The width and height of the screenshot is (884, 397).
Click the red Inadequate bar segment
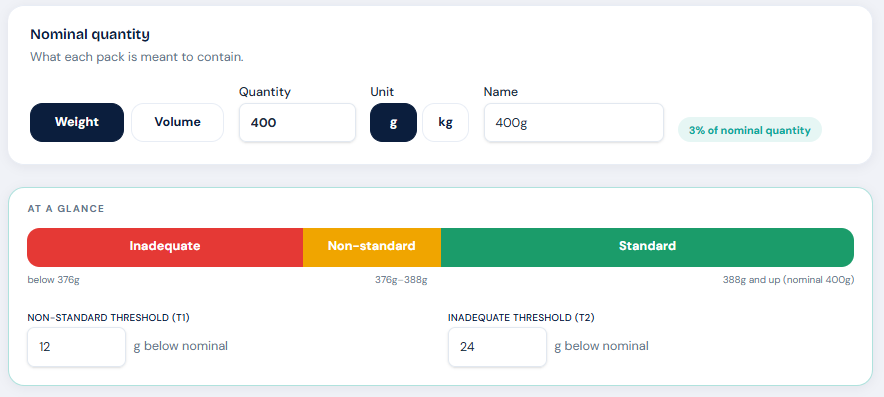[x=165, y=247]
